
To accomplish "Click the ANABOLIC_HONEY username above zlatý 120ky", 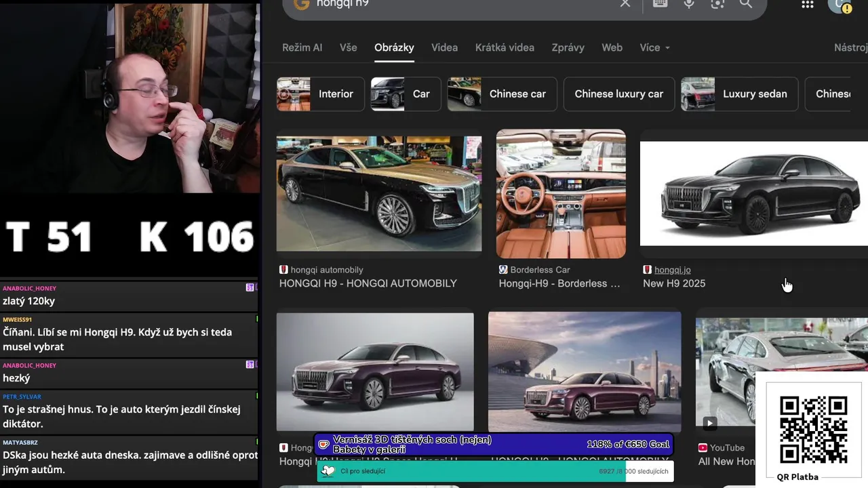I will (29, 288).
